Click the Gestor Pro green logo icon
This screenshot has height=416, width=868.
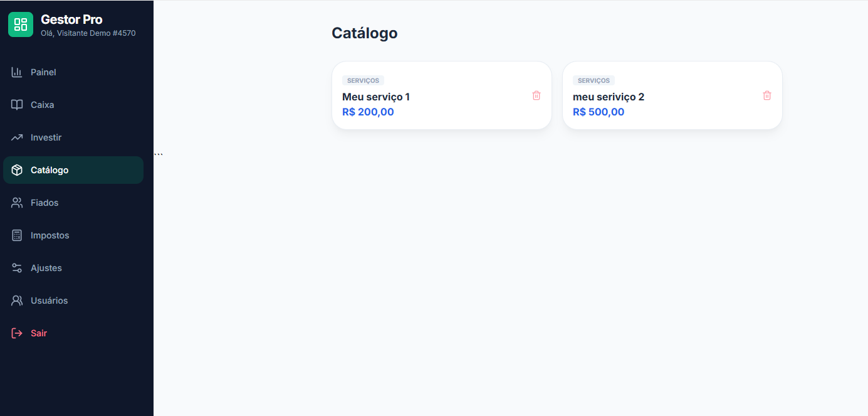(21, 24)
